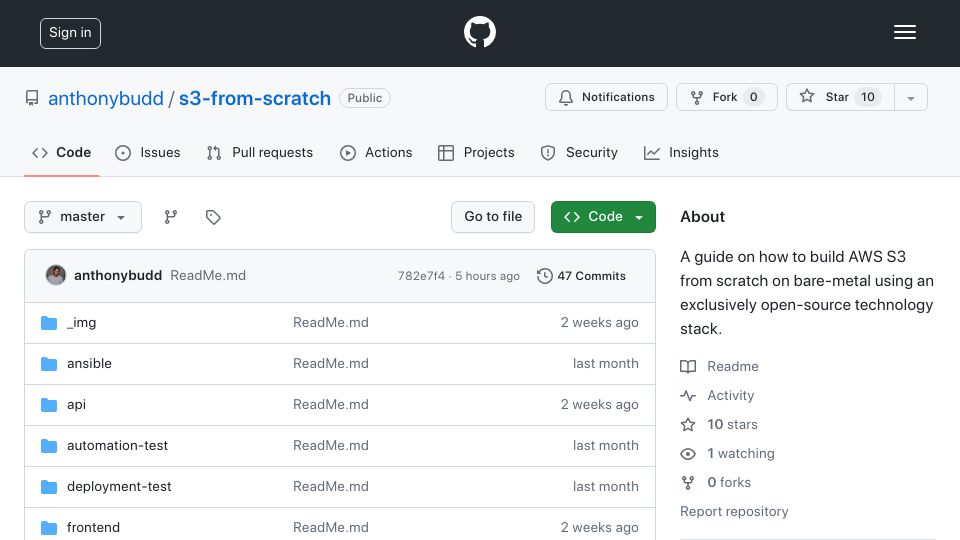Open ReadMe.md commit message on frontend row

tap(331, 528)
